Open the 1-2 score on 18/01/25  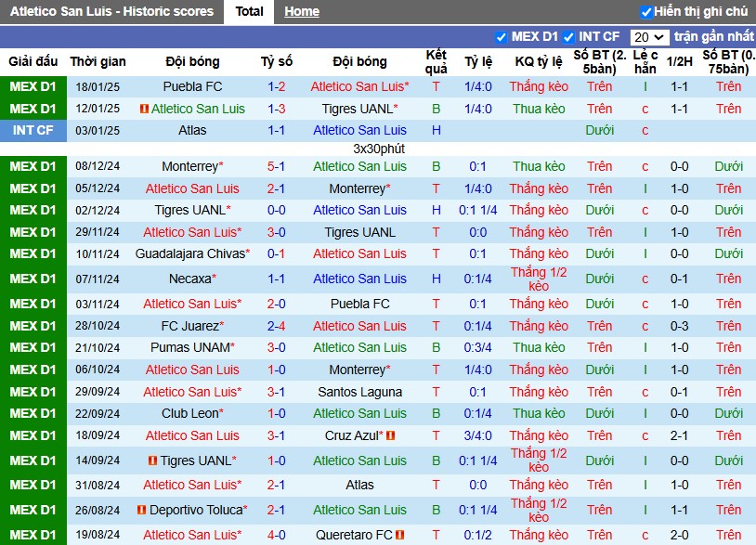point(276,86)
